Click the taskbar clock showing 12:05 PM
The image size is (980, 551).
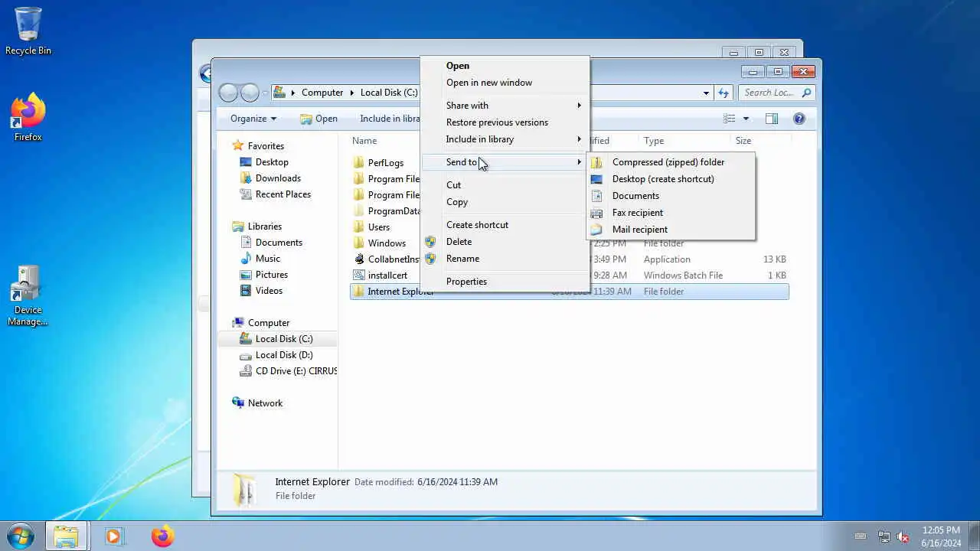941,536
